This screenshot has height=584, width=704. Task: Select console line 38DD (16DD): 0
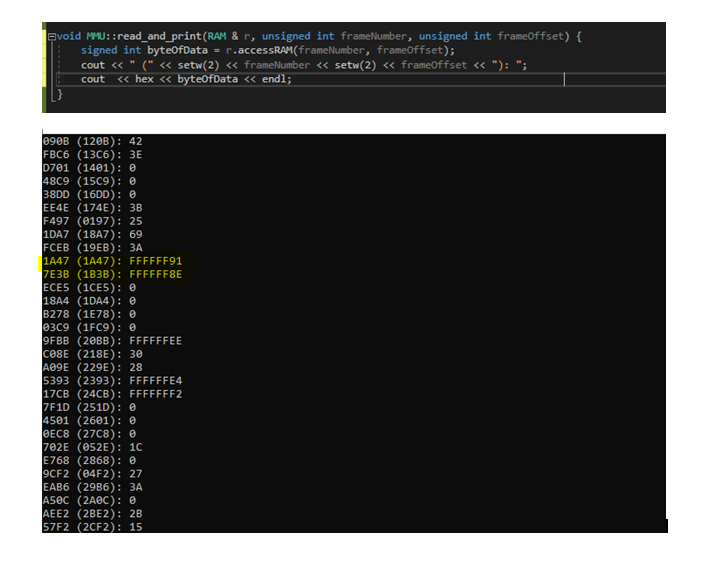[89, 194]
